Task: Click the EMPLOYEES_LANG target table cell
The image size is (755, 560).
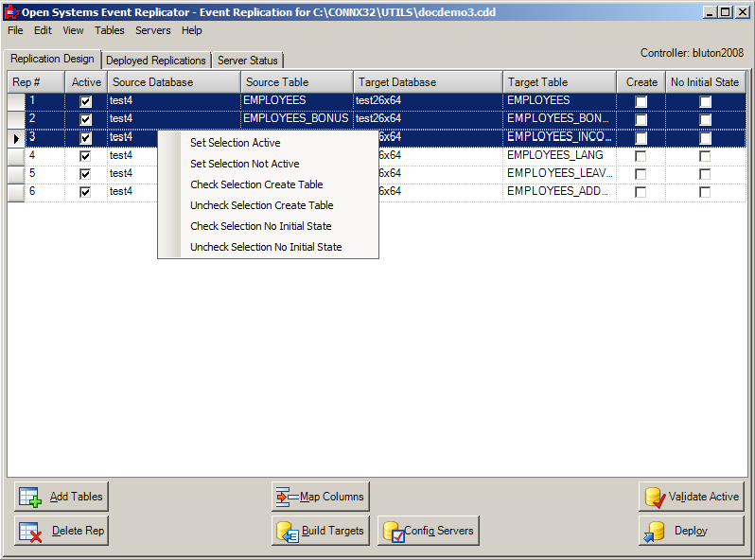Action: (560, 155)
